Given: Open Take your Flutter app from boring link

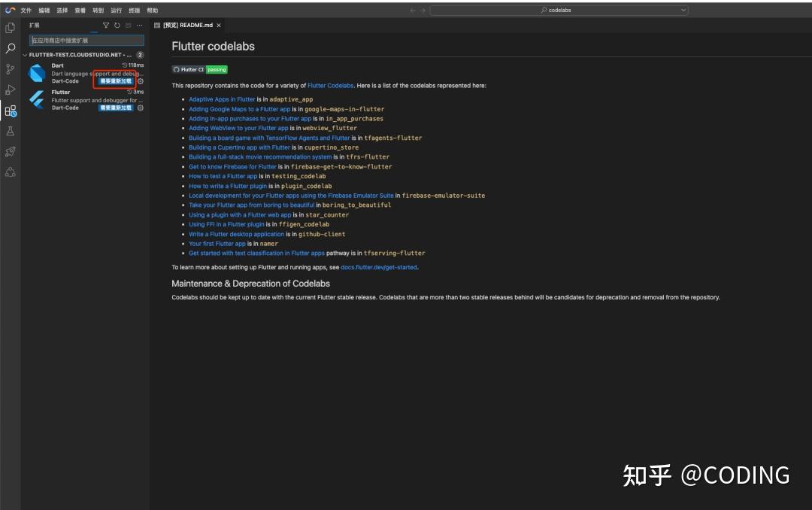Looking at the screenshot, I should (252, 205).
